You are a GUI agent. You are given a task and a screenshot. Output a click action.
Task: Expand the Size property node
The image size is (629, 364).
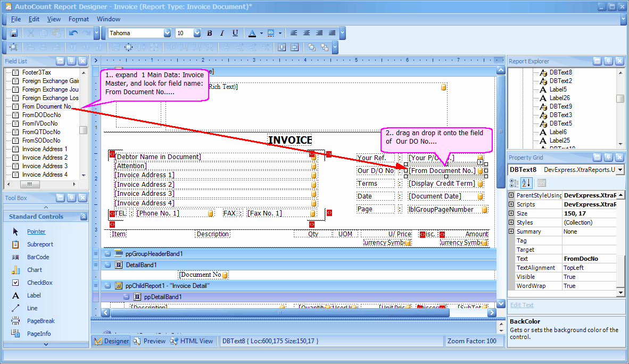511,213
